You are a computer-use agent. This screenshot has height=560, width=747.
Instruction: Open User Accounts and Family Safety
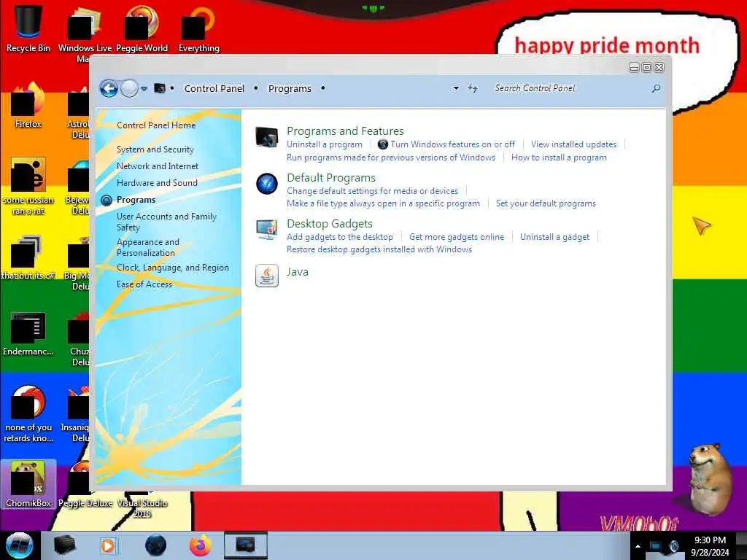coord(167,222)
